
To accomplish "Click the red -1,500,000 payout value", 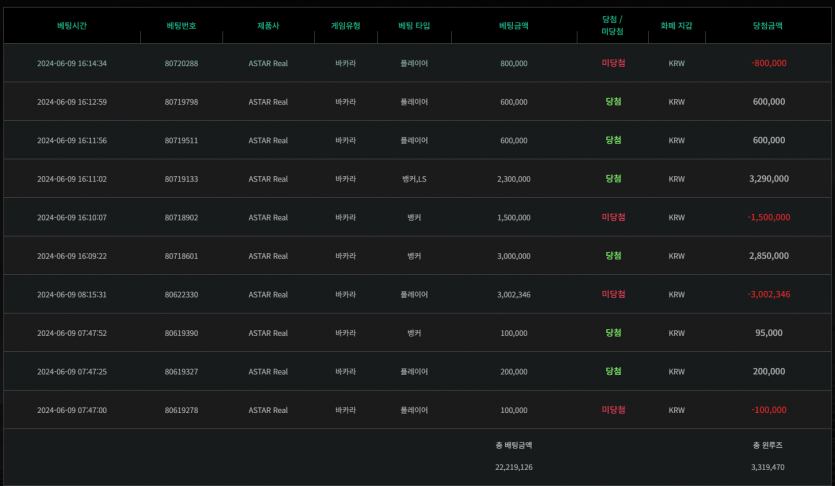I will 768,217.
